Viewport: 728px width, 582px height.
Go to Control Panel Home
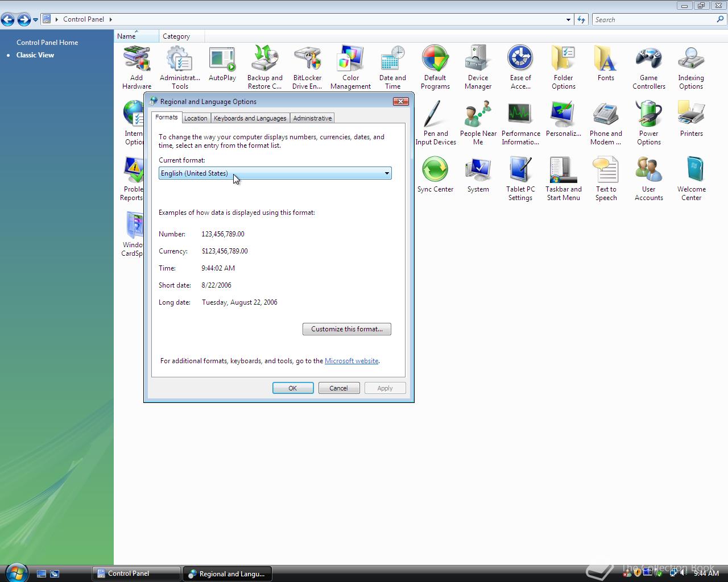[x=47, y=43]
